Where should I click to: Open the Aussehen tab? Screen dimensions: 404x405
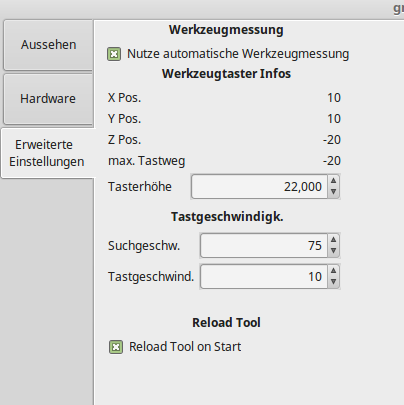[48, 45]
